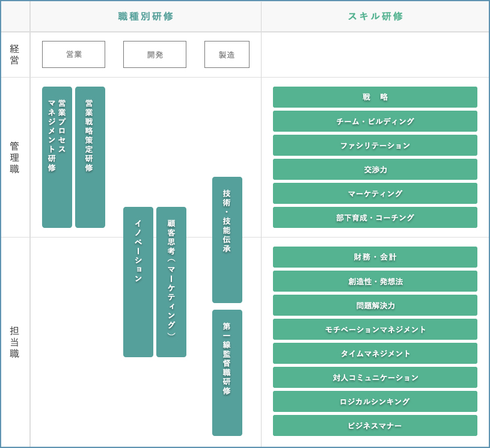Open the ファシリテーション skill bar
Image resolution: width=490 pixels, height=448 pixels.
[375, 145]
